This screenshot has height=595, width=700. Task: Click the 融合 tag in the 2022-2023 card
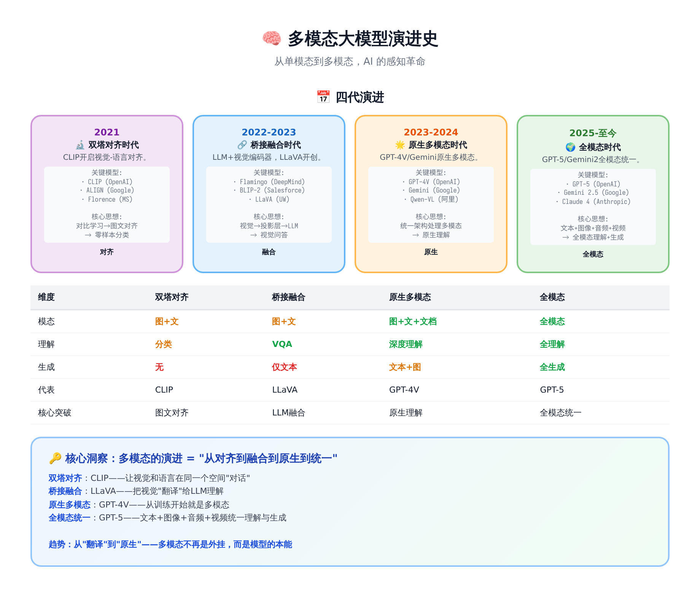[x=269, y=252]
